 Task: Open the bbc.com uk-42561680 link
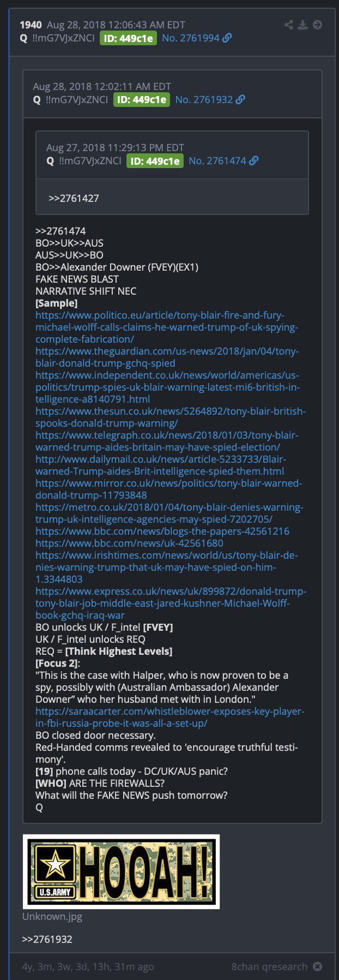click(129, 543)
